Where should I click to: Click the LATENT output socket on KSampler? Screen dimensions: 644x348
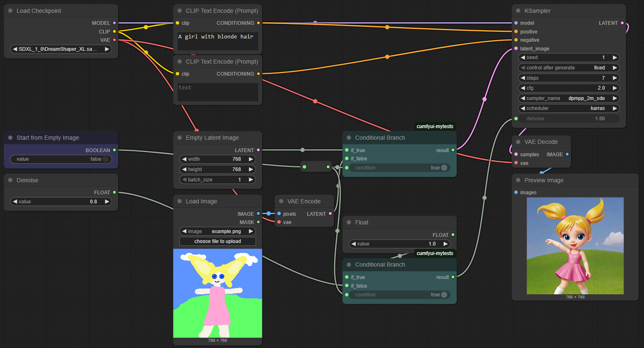click(622, 23)
